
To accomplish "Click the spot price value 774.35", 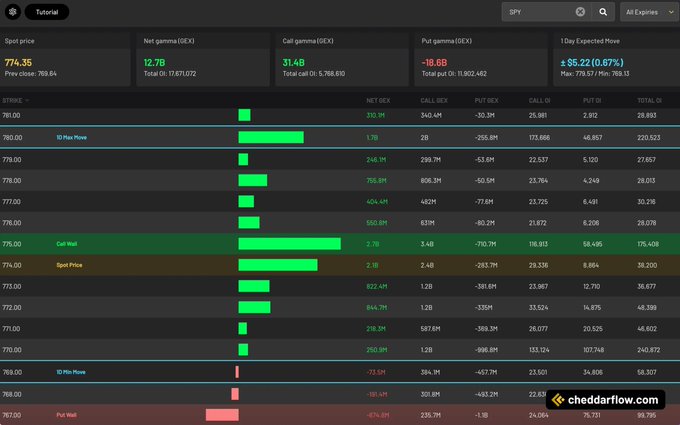I will click(18, 62).
